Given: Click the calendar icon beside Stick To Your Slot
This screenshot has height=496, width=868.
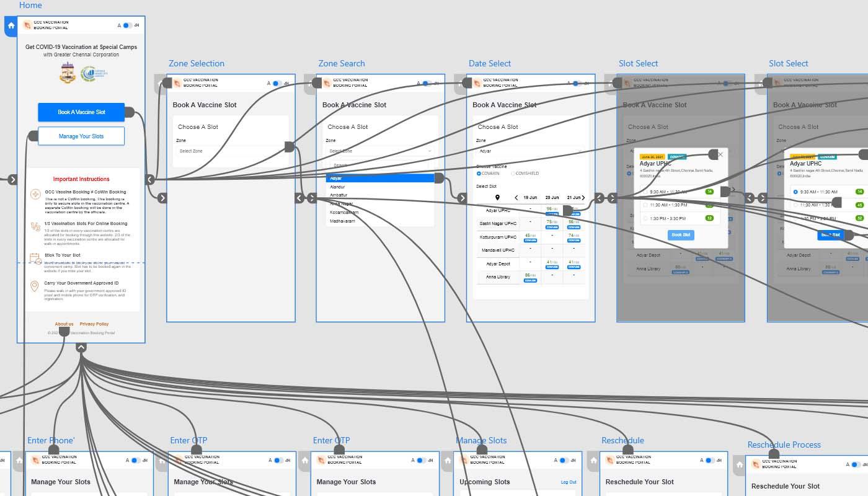Looking at the screenshot, I should (x=35, y=258).
